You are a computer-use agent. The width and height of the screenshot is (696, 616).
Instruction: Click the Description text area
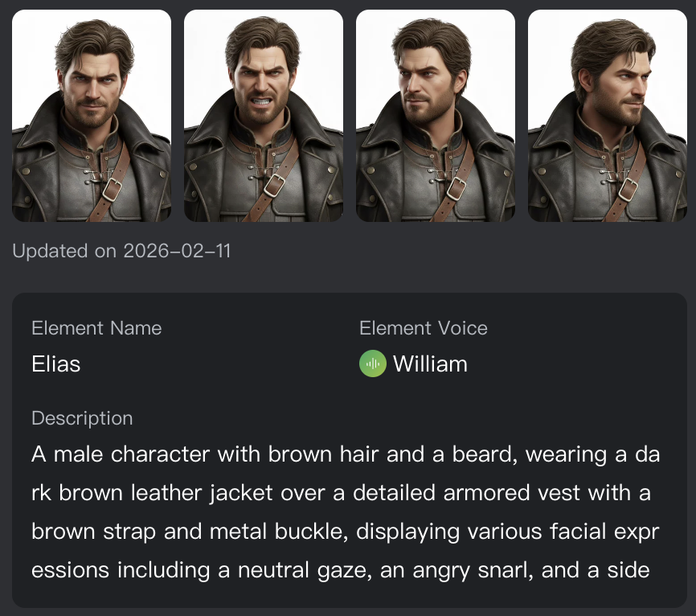tap(346, 511)
